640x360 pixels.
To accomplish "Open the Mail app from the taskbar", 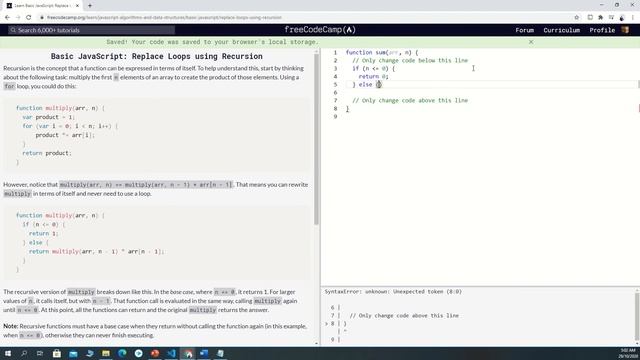I will point(73,353).
